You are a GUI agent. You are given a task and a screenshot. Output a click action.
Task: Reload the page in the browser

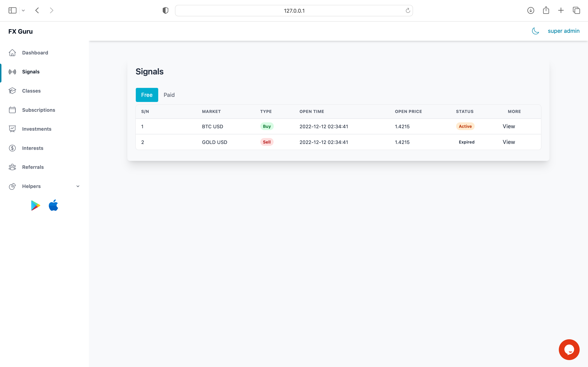tap(408, 10)
